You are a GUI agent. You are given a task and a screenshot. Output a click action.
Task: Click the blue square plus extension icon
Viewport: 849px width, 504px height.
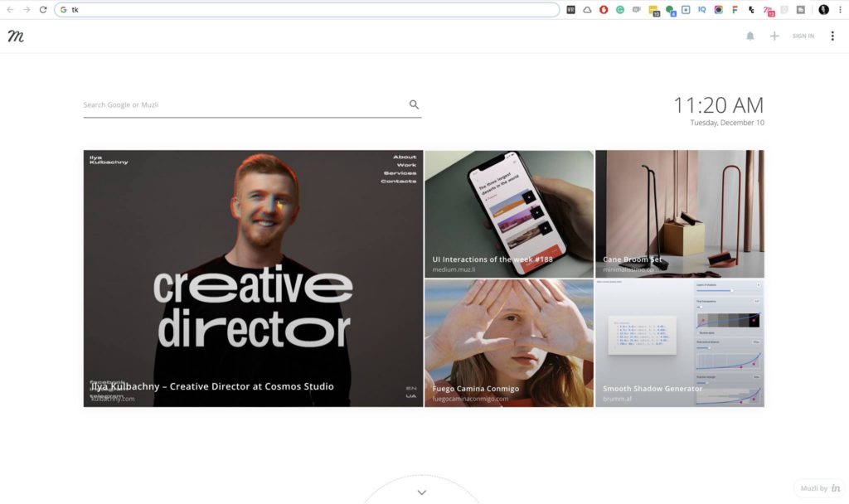[686, 10]
